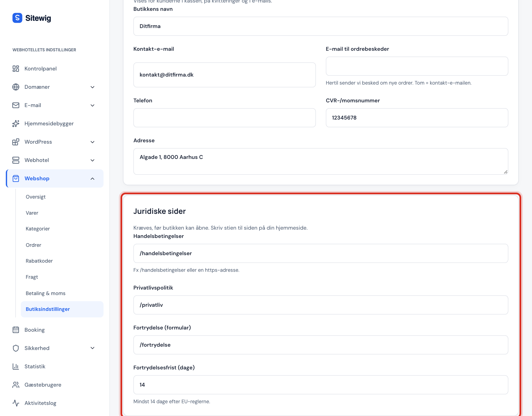532x416 pixels.
Task: Click the E-mail envelope icon
Action: [16, 105]
